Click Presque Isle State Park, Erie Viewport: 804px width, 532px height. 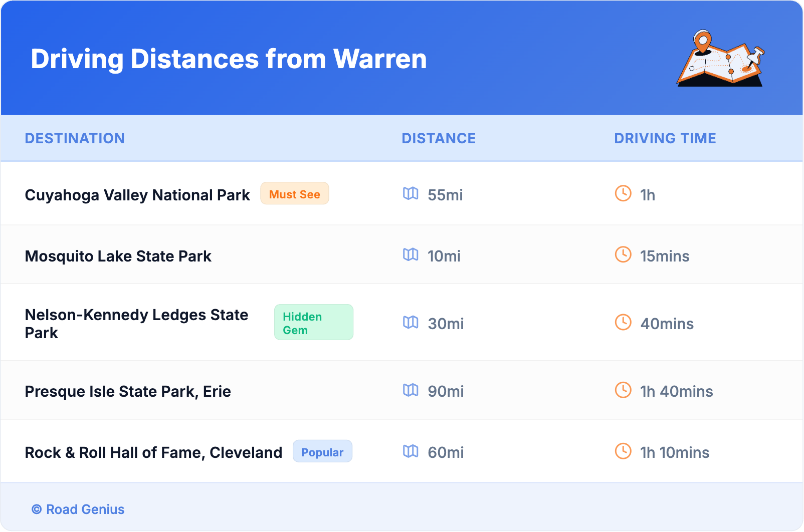(128, 391)
